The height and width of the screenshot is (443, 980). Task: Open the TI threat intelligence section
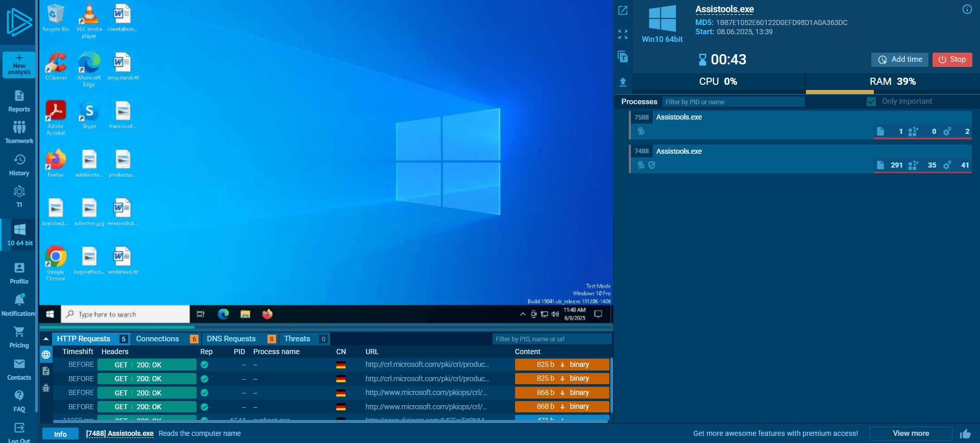point(19,197)
